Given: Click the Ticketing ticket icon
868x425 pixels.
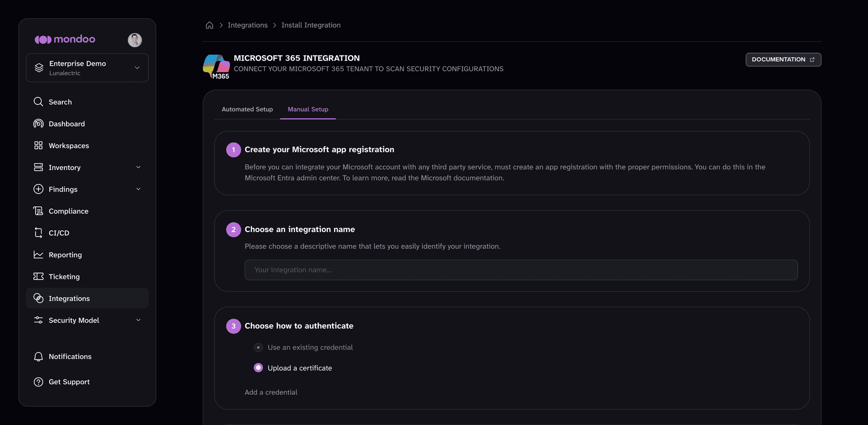Looking at the screenshot, I should 39,277.
